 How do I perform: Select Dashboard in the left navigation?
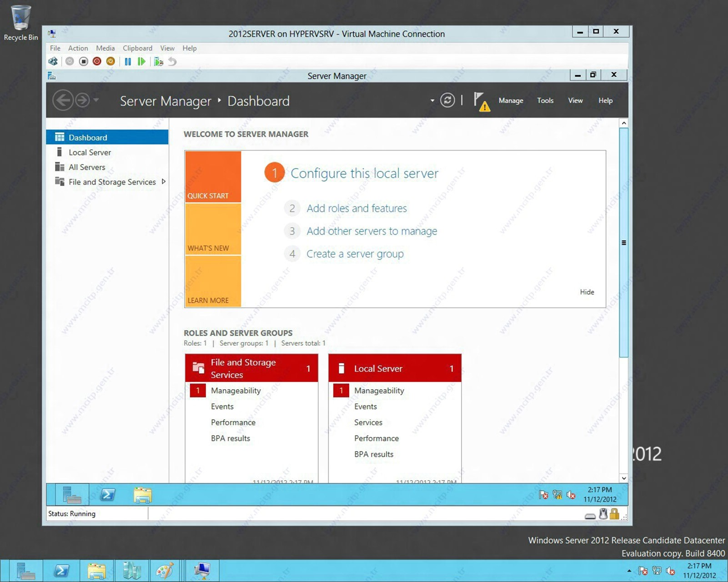pos(107,137)
